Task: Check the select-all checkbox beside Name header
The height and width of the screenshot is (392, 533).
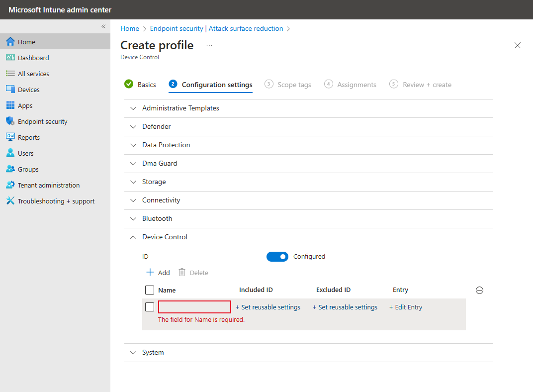Action: (x=150, y=290)
